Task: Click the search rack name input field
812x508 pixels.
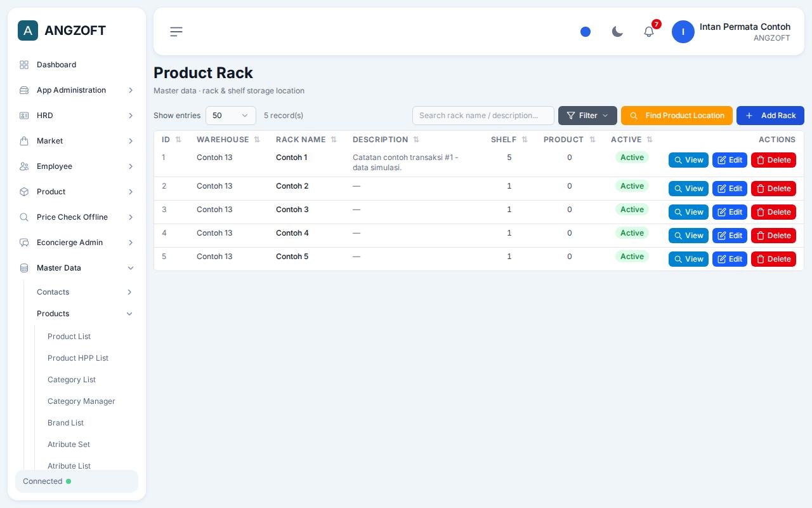Action: [483, 116]
